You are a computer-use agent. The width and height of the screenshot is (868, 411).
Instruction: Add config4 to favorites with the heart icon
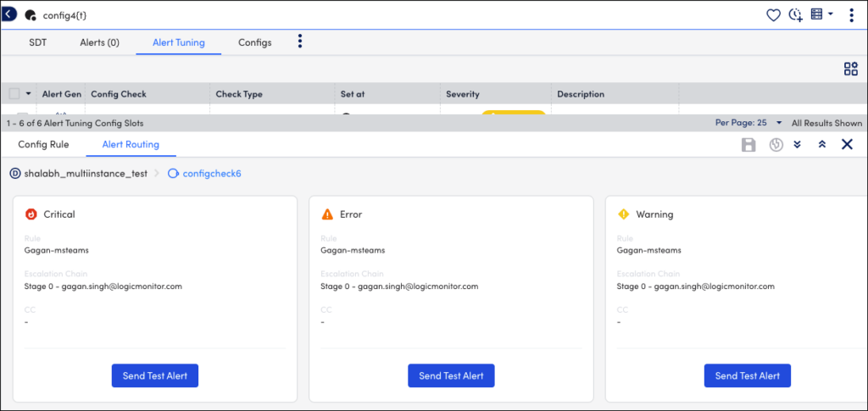click(x=773, y=14)
